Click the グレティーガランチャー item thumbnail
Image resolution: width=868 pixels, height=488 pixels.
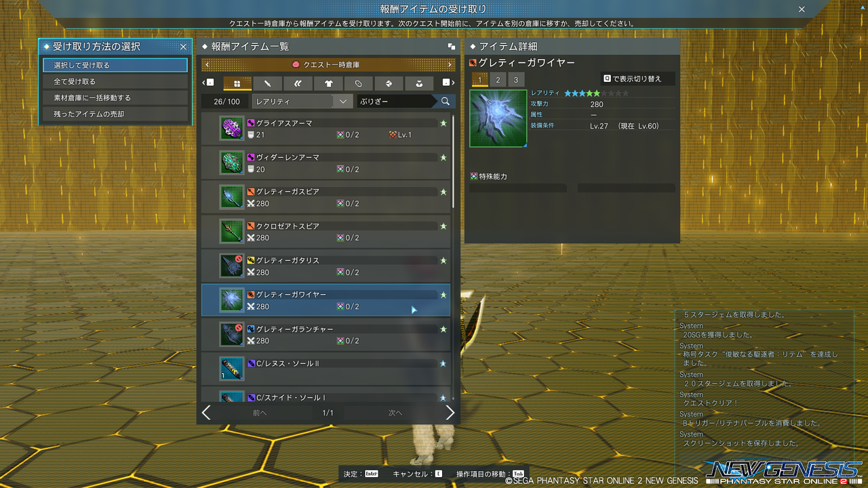pyautogui.click(x=232, y=334)
